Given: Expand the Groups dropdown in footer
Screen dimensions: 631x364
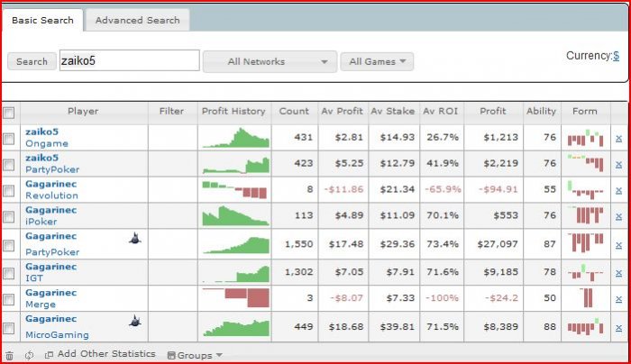Looking at the screenshot, I should 196,355.
